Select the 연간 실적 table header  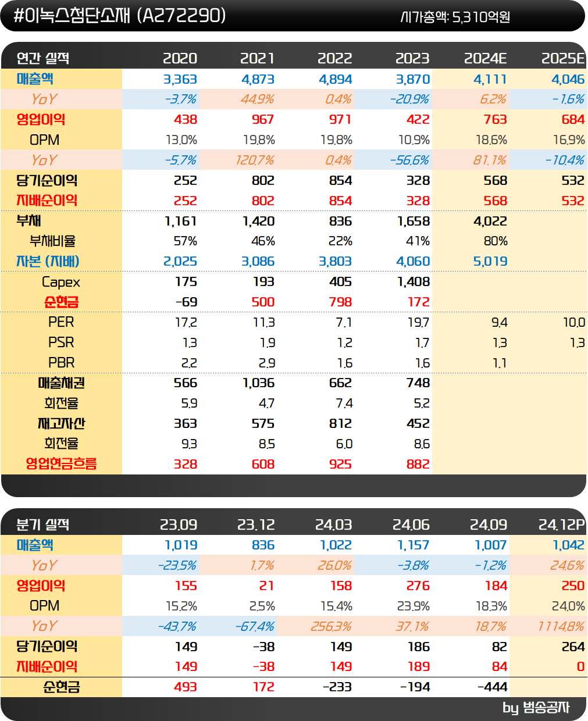pyautogui.click(x=43, y=58)
